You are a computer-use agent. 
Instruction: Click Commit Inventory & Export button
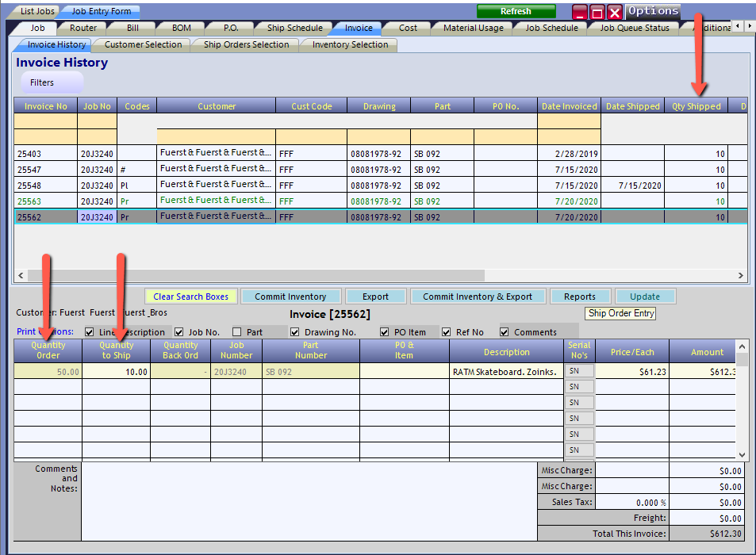(x=478, y=297)
